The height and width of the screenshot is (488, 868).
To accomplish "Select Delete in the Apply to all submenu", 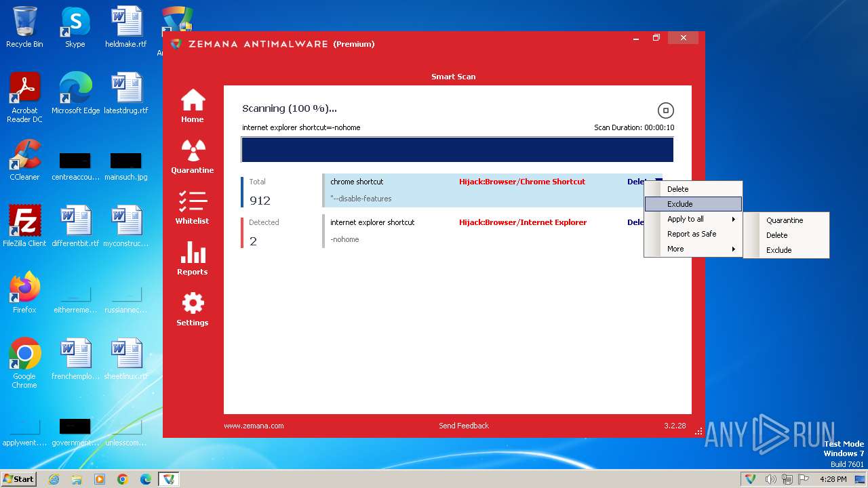I will 786,235.
